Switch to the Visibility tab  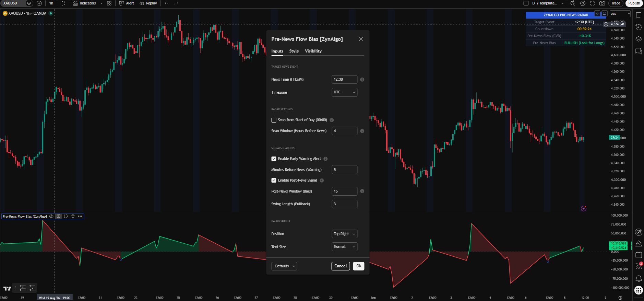pos(313,51)
